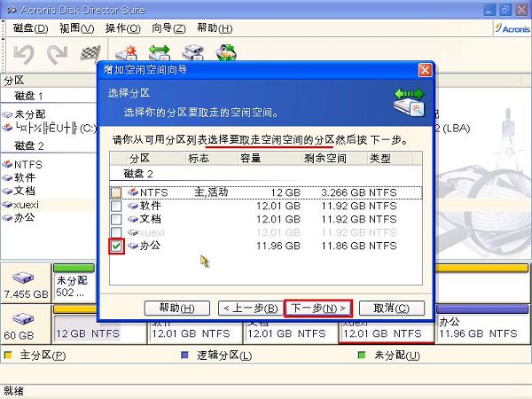Viewport: 532px width, 399px height.
Task: Go back with 上一步(B) button
Action: click(250, 308)
